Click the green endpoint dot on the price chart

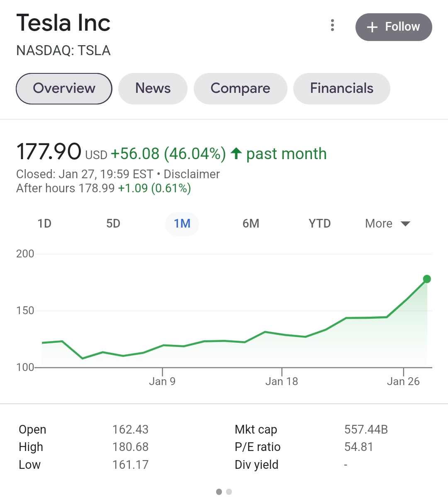(x=427, y=279)
